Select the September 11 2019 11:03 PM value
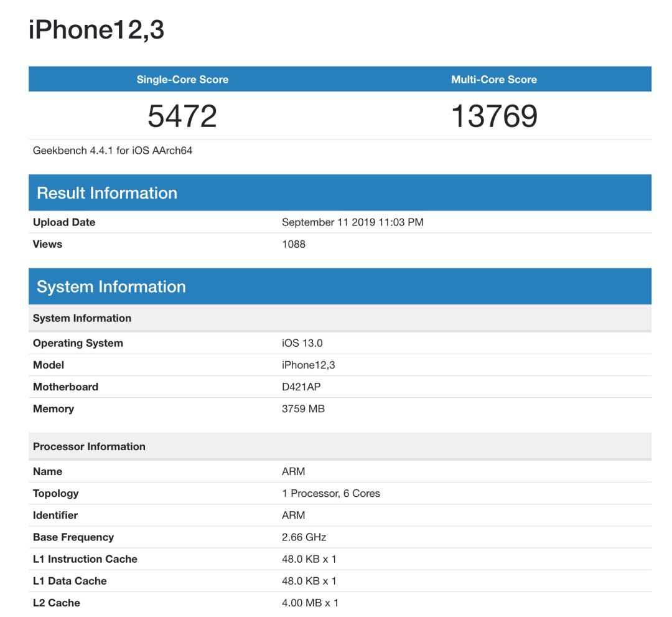672x617 pixels. click(353, 222)
